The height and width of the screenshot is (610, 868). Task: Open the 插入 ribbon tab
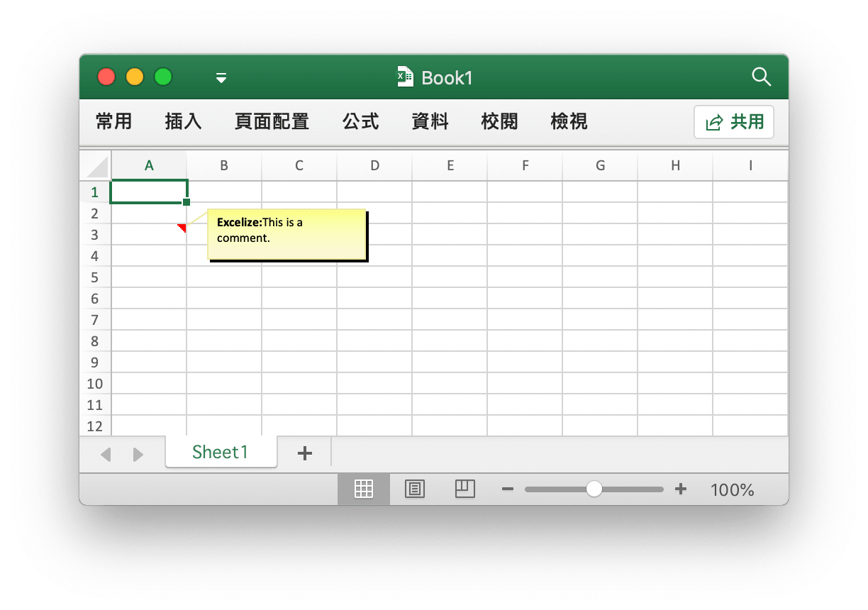pyautogui.click(x=183, y=122)
